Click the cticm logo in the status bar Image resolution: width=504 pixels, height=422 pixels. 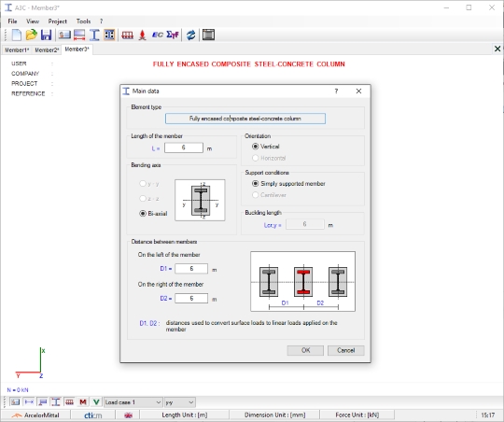tap(93, 415)
